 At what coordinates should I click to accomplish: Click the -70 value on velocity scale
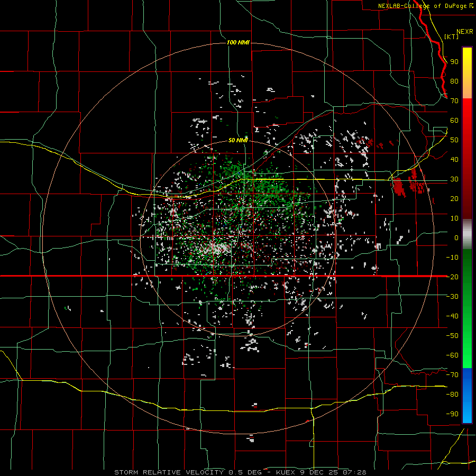click(452, 374)
